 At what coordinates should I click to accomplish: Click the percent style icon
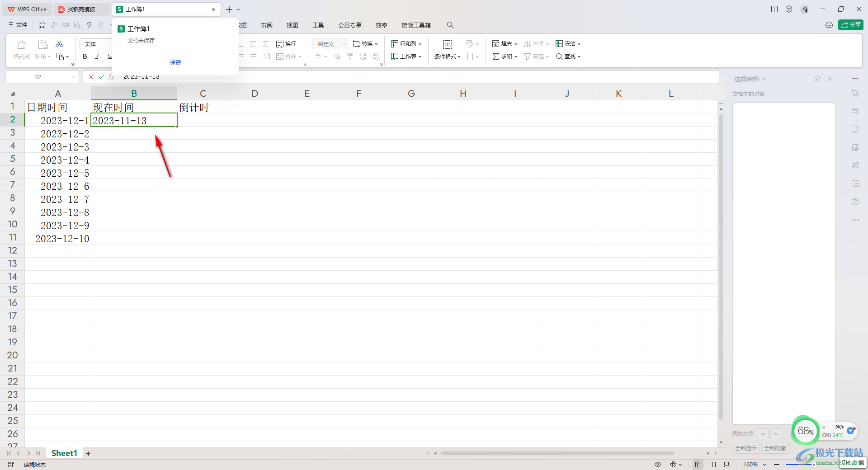[337, 56]
